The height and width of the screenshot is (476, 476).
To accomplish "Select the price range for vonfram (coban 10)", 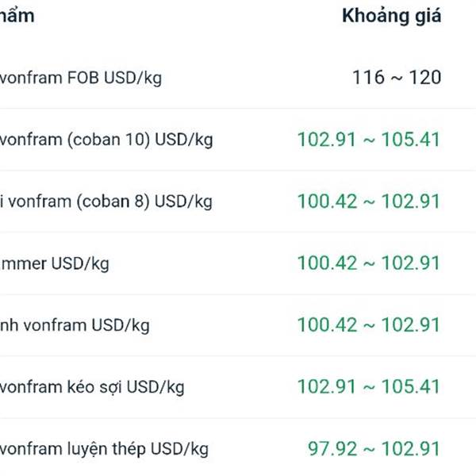I will pos(368,140).
